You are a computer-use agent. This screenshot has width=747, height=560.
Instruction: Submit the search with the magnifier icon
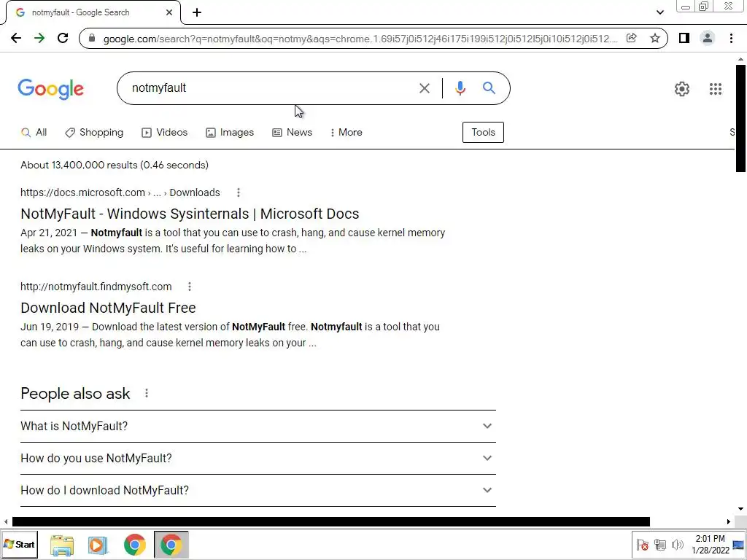coord(489,88)
